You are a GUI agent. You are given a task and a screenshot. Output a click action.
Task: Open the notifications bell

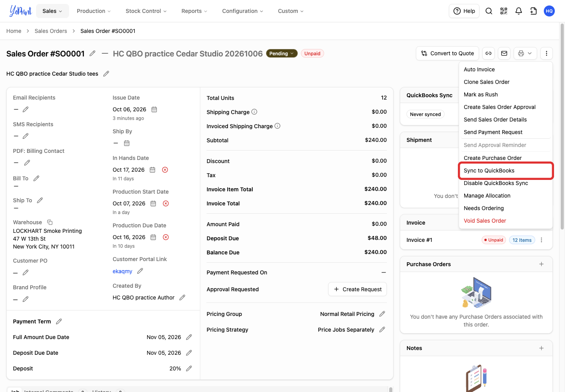(519, 11)
